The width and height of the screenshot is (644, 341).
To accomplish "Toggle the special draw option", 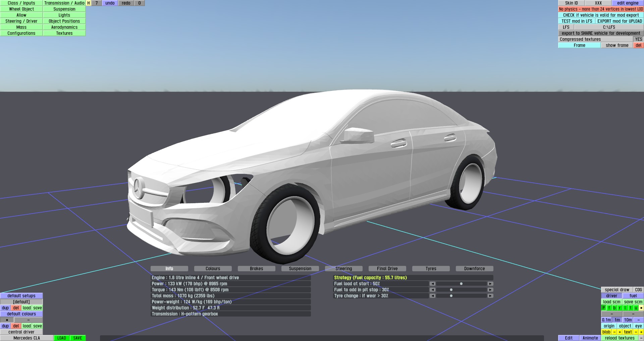I will coord(617,290).
